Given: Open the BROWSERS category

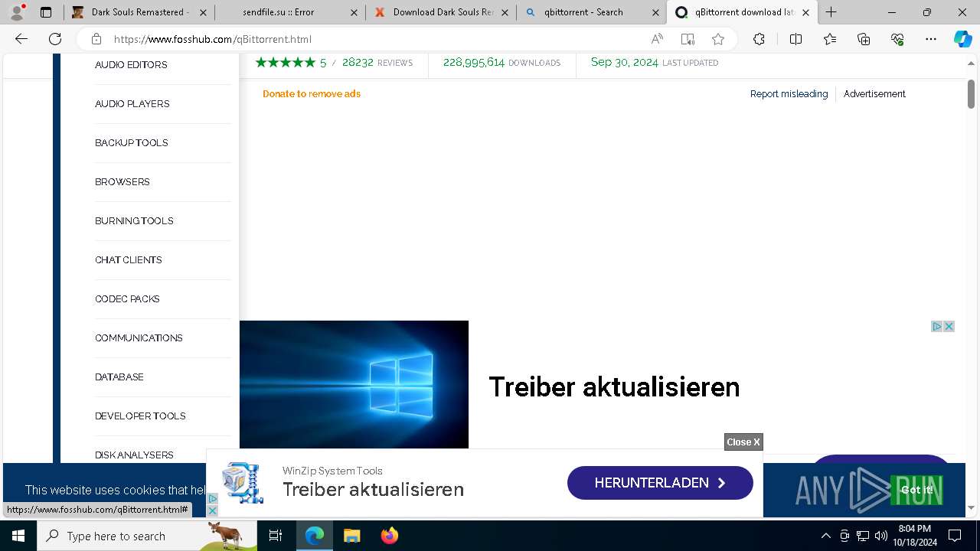Looking at the screenshot, I should tap(122, 182).
